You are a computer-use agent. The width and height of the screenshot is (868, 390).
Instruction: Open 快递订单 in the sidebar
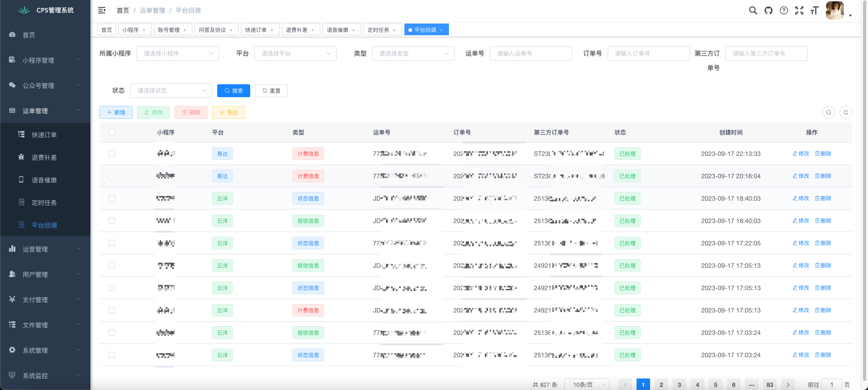[45, 135]
